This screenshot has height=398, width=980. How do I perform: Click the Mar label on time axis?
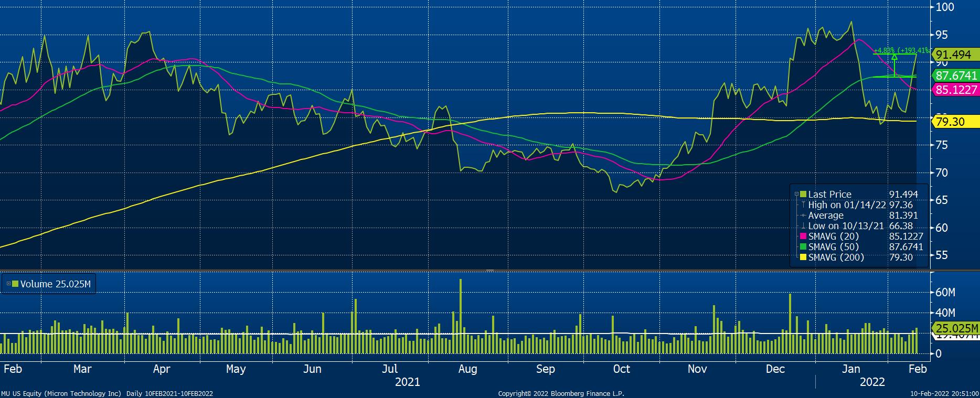[x=82, y=369]
